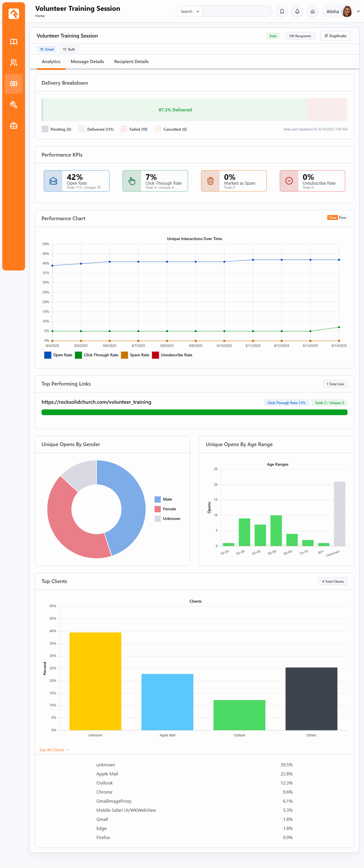Expand the Alisha user profile menu
Screen dimensions: 364x868
tap(342, 11)
